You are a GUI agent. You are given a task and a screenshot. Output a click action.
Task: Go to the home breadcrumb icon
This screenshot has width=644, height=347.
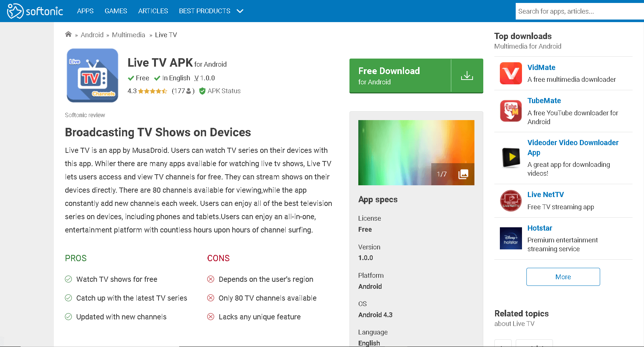tap(68, 35)
